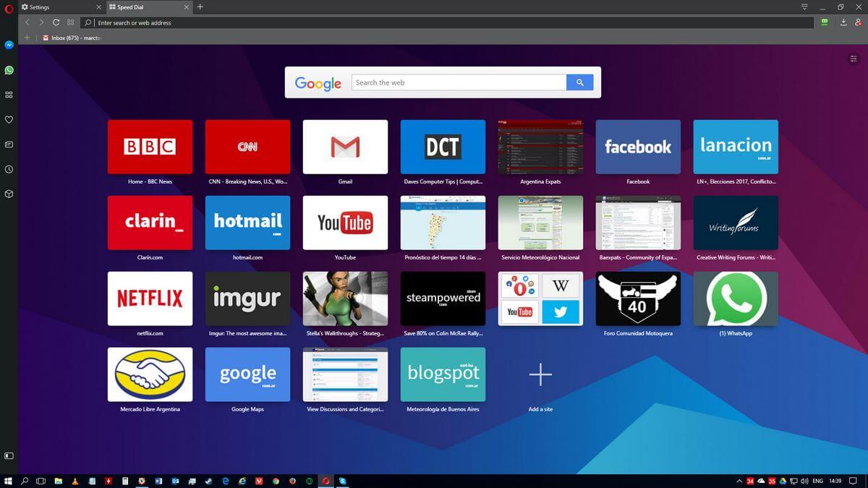
Task: Click the Add a site plus tile
Action: (x=540, y=374)
